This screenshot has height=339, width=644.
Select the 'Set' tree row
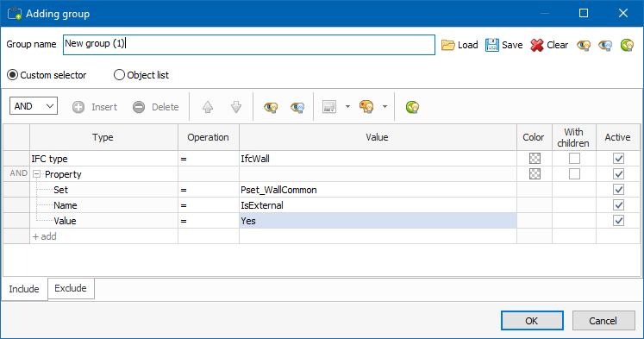pos(104,190)
